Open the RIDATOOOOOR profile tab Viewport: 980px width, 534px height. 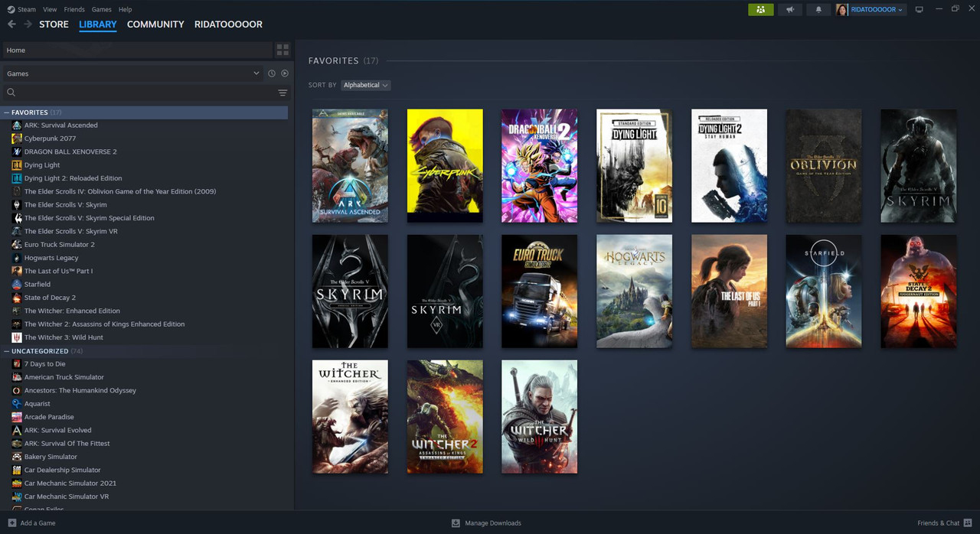pos(228,24)
